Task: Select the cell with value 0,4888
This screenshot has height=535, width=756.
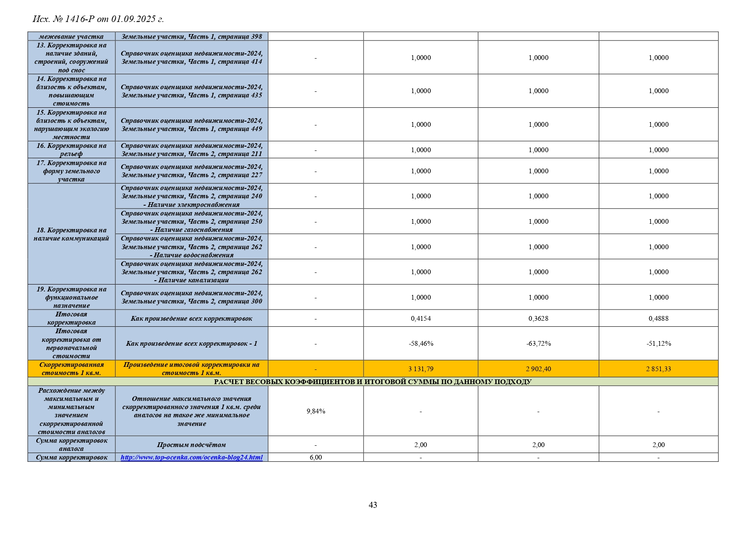Action: [658, 319]
